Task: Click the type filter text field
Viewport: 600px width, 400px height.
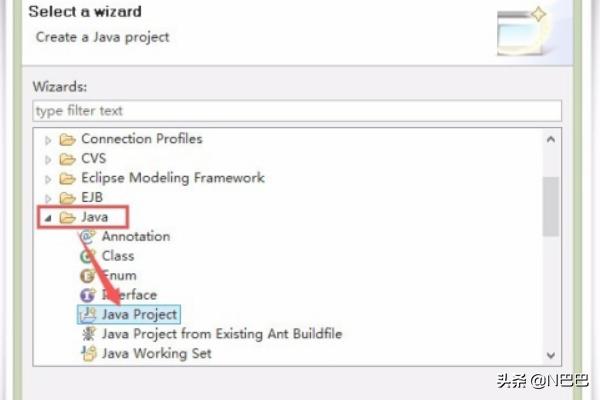Action: [297, 111]
